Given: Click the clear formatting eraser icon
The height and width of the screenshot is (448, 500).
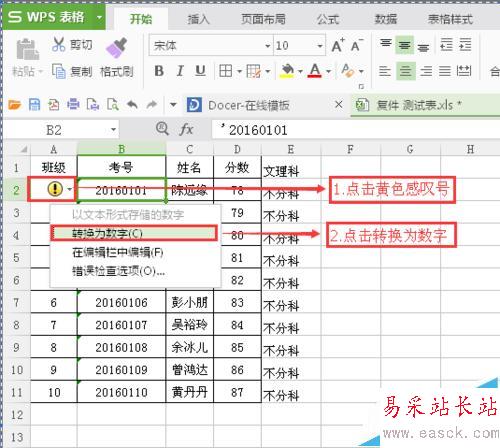Looking at the screenshot, I should 348,71.
